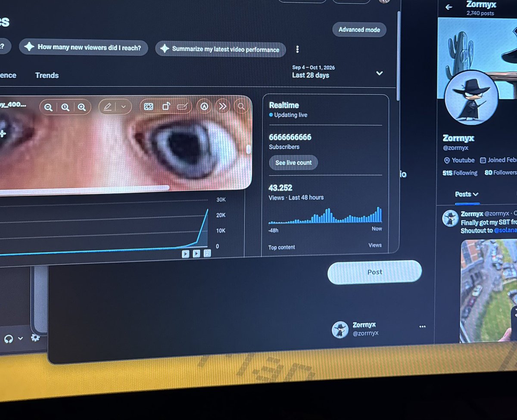Click the Advanced mode button
This screenshot has width=517, height=420.
(359, 30)
